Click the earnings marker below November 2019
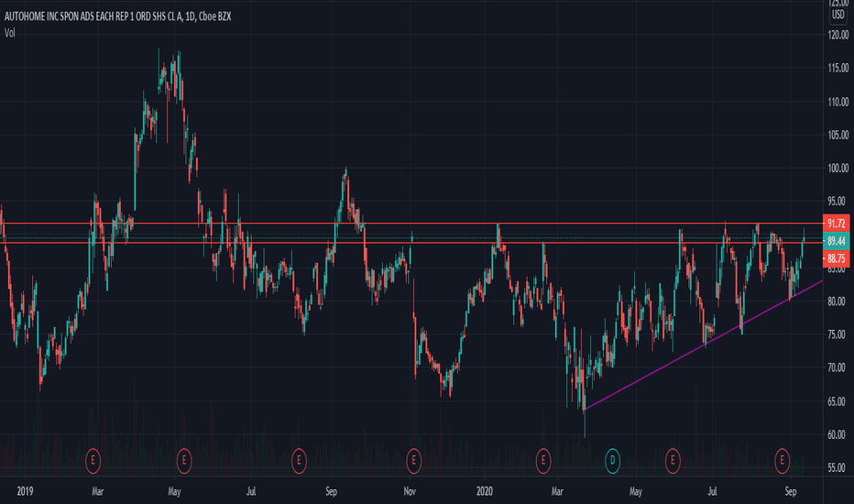This screenshot has height=504, width=854. (414, 461)
